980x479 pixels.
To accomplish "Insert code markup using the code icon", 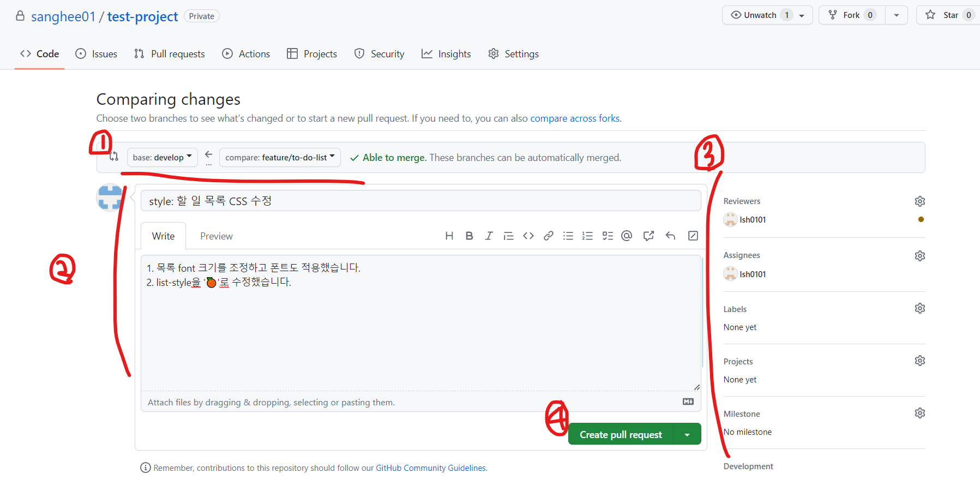I will 528,236.
